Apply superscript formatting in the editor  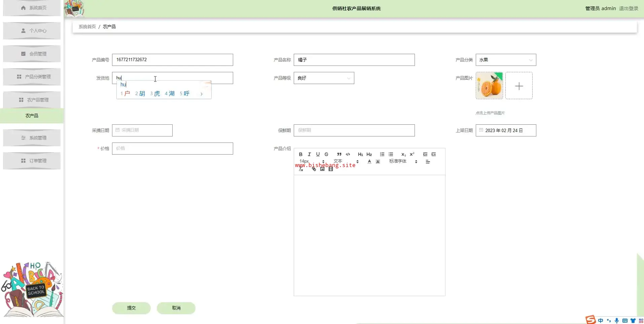coord(412,154)
